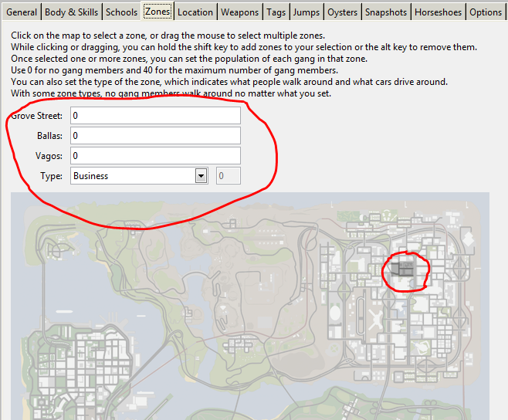Click the 'Vagos:' label
The height and width of the screenshot is (420, 508).
pos(49,156)
